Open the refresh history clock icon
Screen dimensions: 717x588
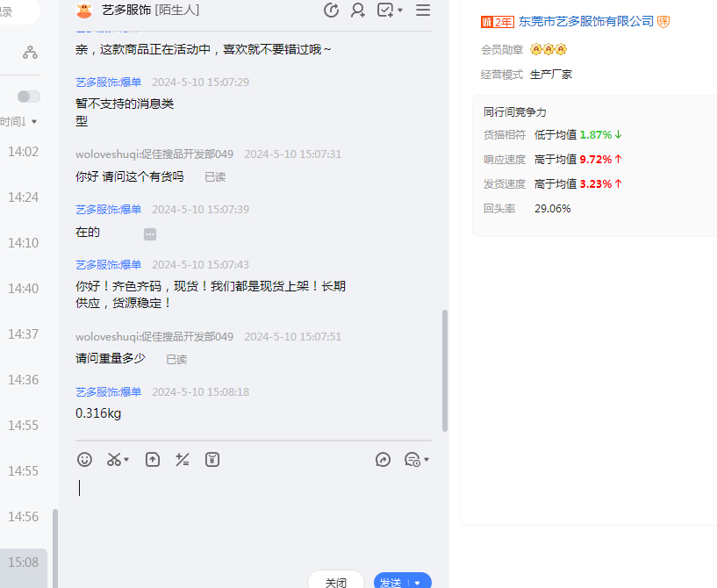331,11
